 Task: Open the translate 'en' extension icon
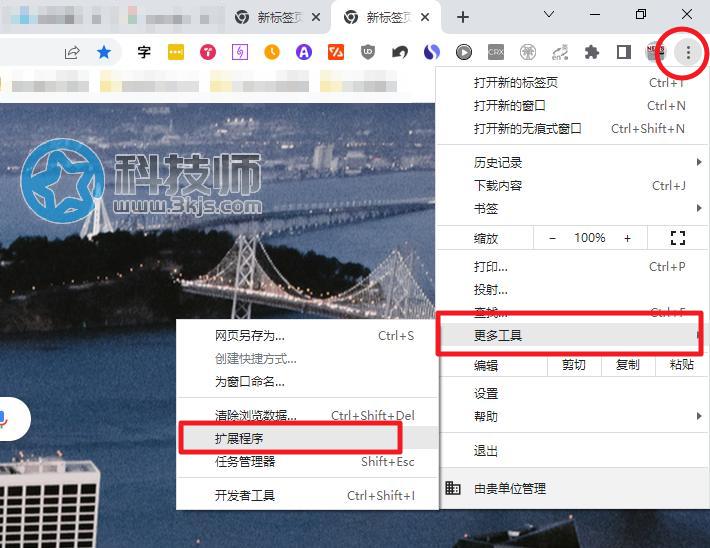[560, 53]
